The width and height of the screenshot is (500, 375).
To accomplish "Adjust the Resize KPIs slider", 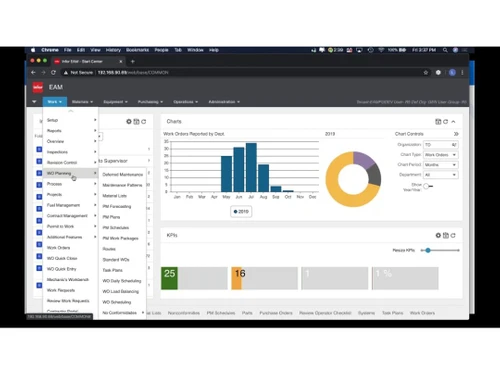I will (x=428, y=250).
